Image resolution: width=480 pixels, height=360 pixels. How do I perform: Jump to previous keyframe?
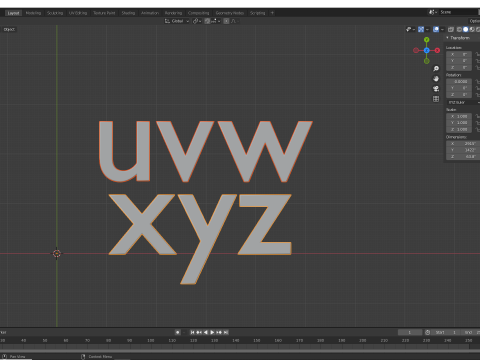click(199, 332)
